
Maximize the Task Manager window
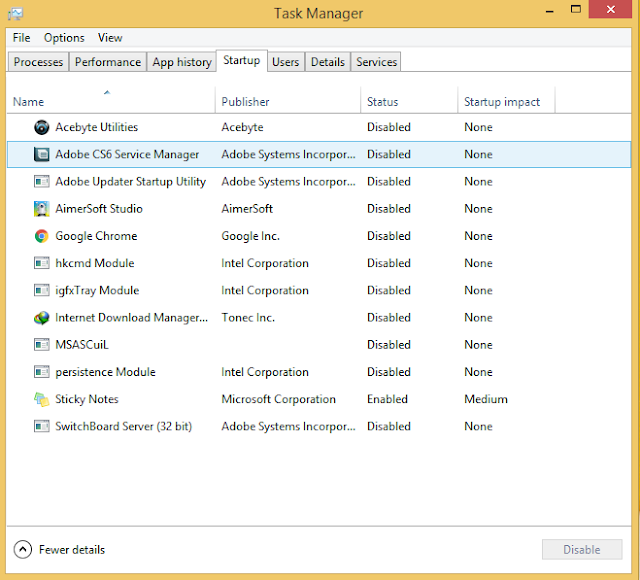pyautogui.click(x=576, y=10)
